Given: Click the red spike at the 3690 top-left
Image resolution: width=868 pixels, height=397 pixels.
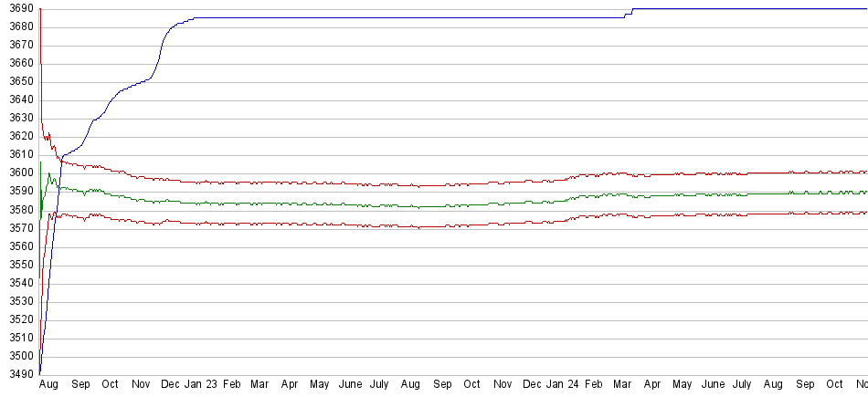Looking at the screenshot, I should (40, 11).
